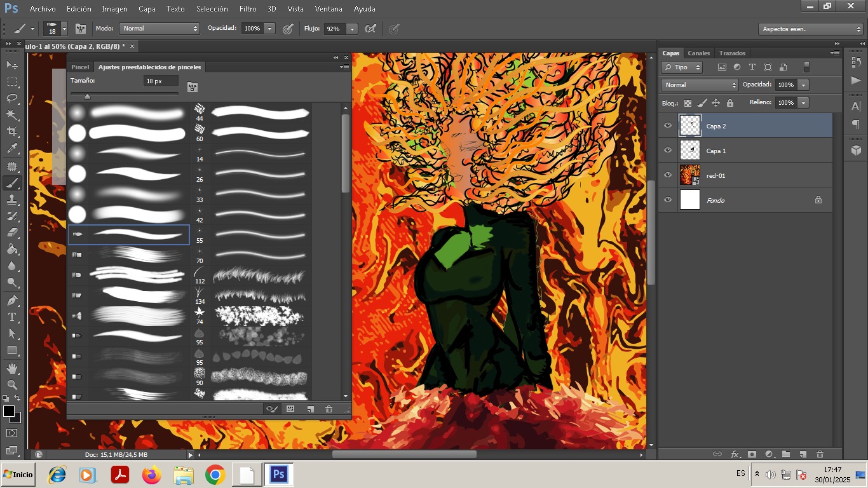868x488 pixels.
Task: Toggle Quick Mask mode
Action: (12, 433)
